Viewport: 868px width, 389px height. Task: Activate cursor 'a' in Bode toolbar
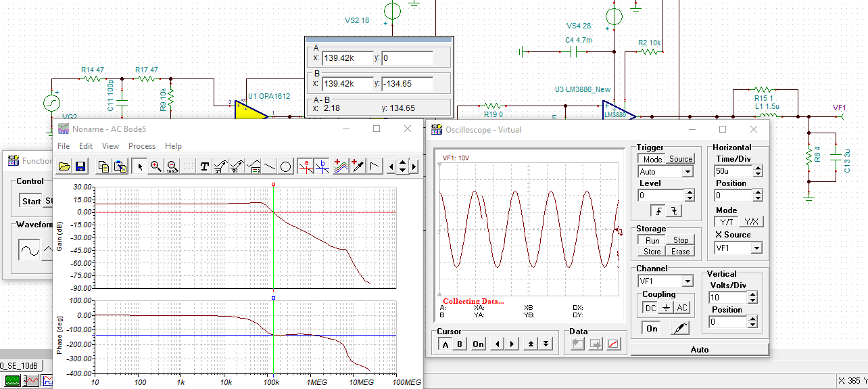307,166
